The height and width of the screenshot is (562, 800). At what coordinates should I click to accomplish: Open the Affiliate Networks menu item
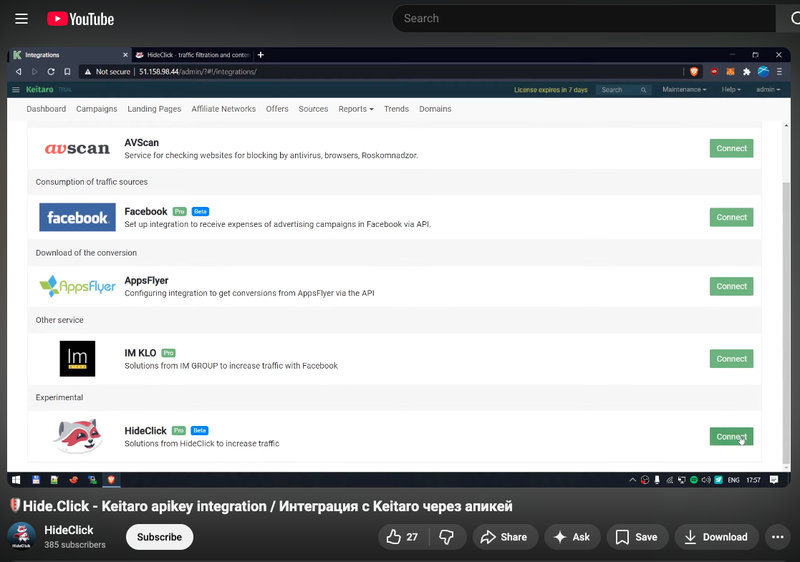pyautogui.click(x=223, y=109)
